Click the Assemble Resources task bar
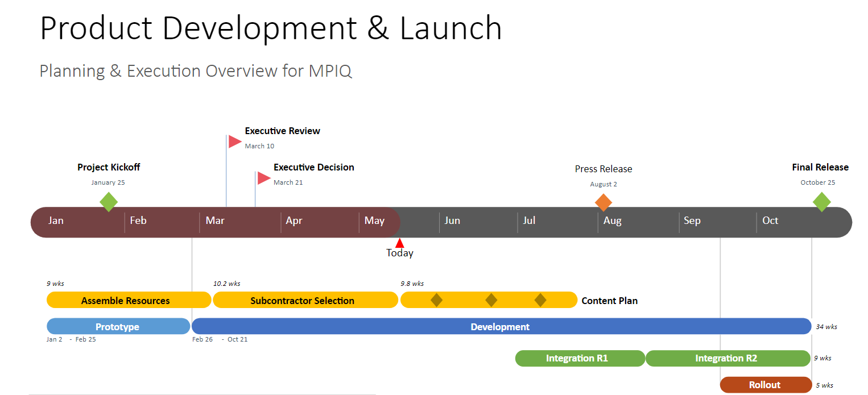 129,300
